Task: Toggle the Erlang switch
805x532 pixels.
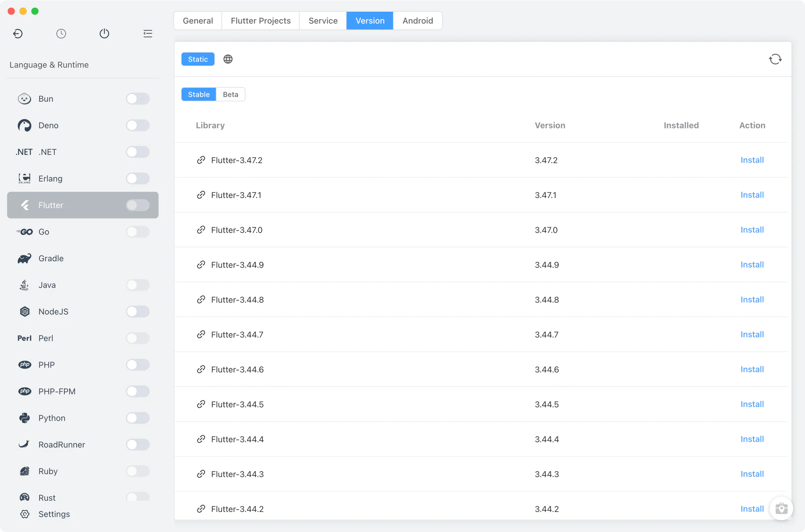Action: (138, 178)
